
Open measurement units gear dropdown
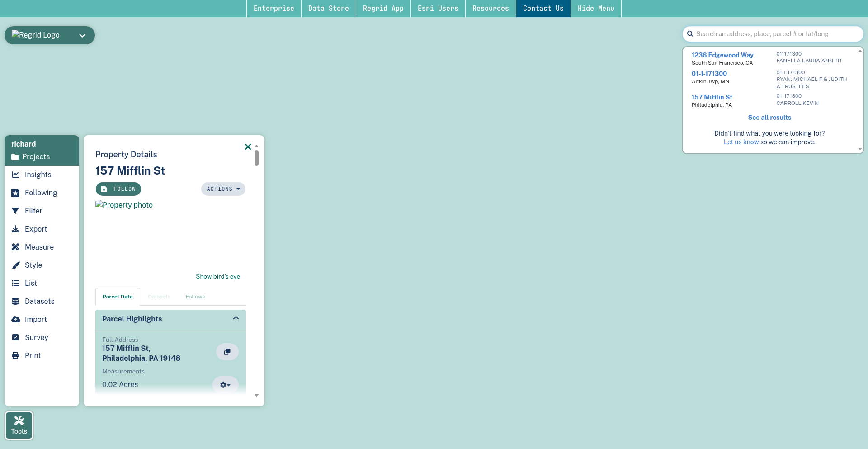(225, 385)
